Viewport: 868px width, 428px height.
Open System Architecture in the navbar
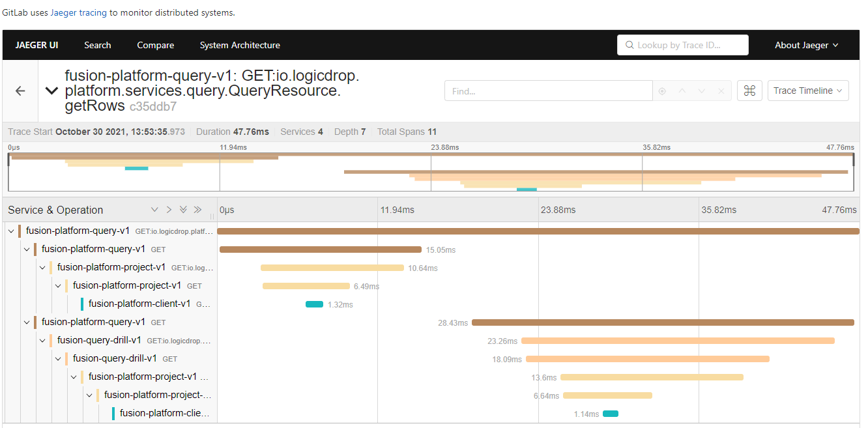240,45
